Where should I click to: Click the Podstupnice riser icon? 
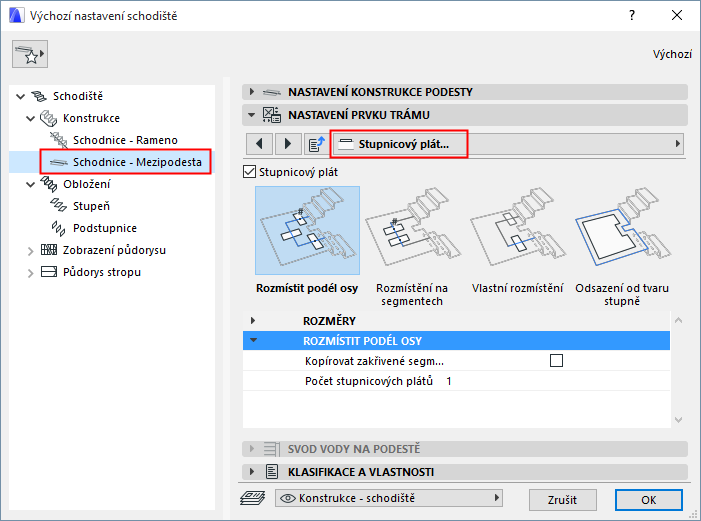(59, 228)
